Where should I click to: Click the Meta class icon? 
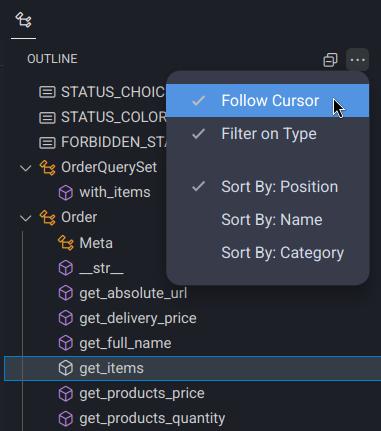(x=66, y=243)
